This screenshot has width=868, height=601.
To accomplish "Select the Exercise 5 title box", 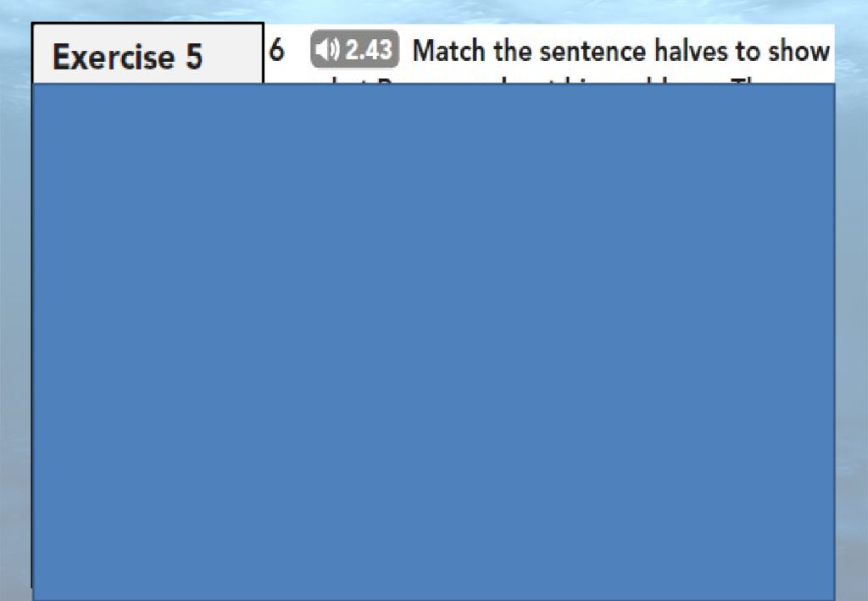I will (x=147, y=53).
